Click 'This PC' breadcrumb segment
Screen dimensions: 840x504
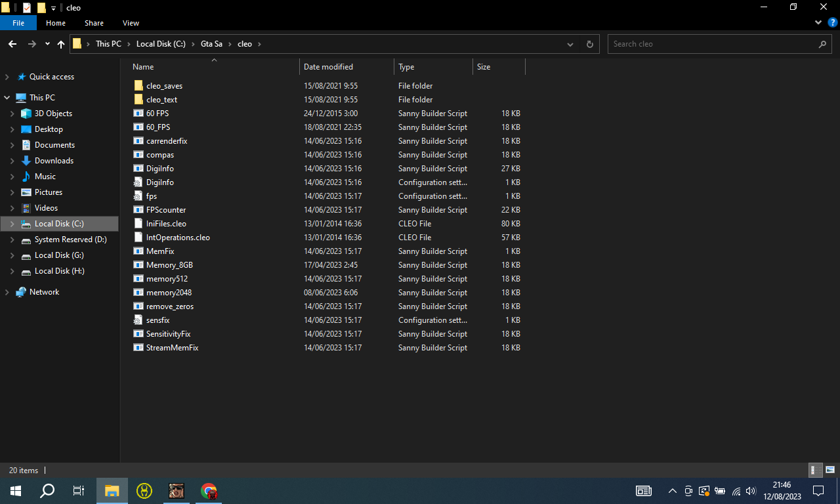108,44
